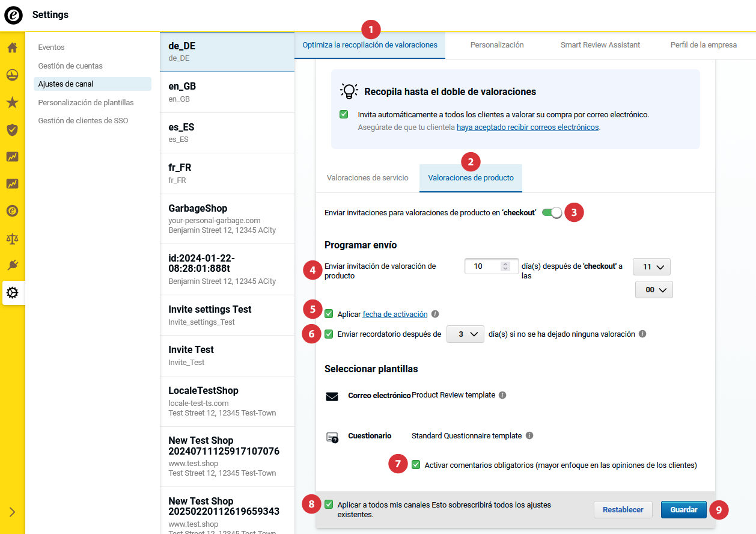Click the gear settings icon in sidebar
Screen dimensions: 756x534
12,293
